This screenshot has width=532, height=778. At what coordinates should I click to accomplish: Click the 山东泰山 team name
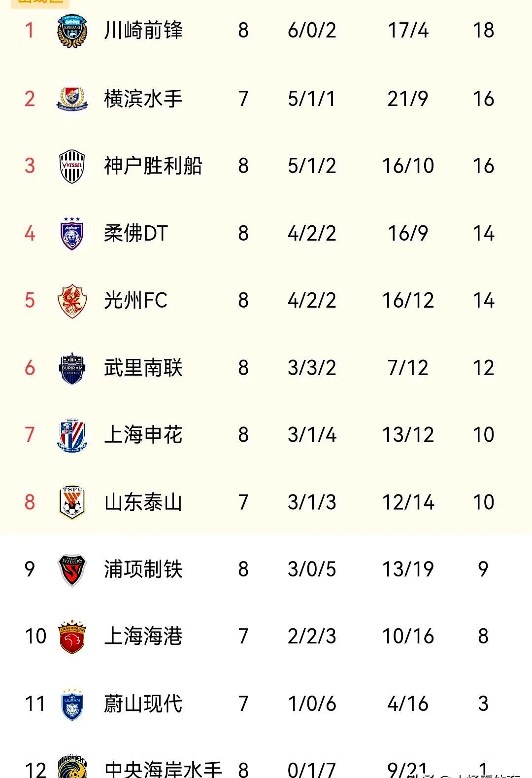pyautogui.click(x=143, y=502)
